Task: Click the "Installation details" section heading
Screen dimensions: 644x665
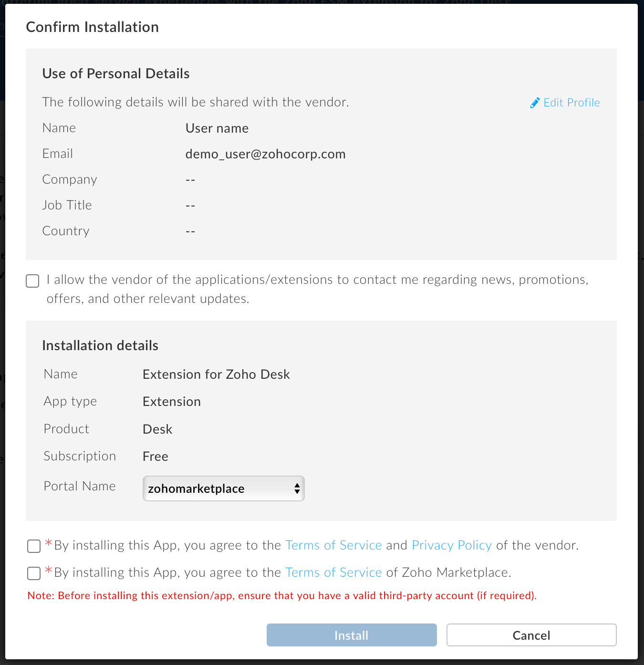Action: pos(100,345)
